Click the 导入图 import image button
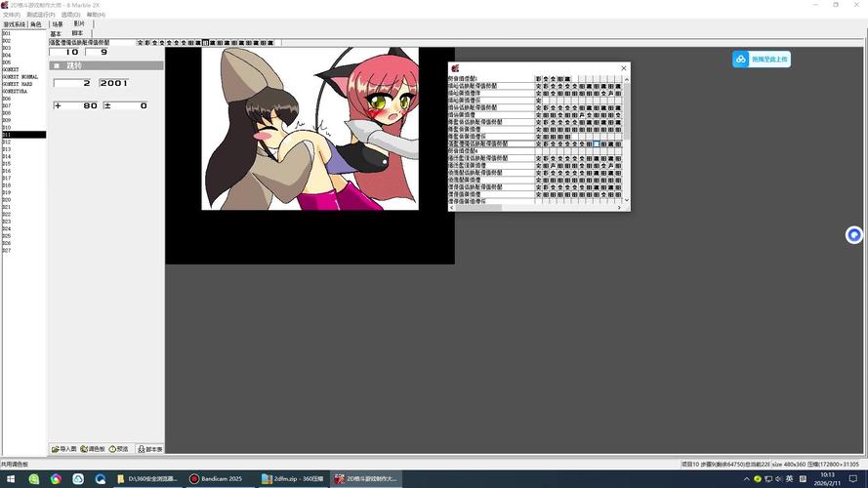The image size is (868, 488). [64, 449]
